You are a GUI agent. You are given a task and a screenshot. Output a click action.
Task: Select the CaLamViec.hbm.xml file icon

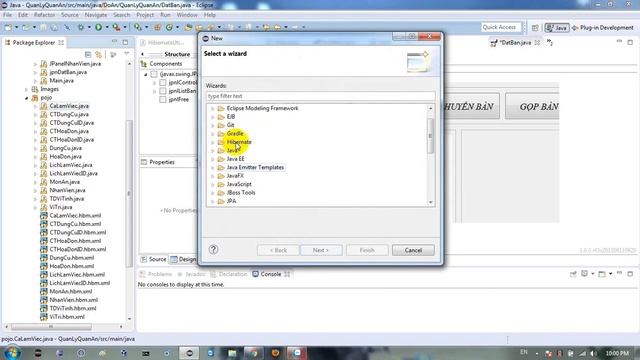[x=44, y=216]
